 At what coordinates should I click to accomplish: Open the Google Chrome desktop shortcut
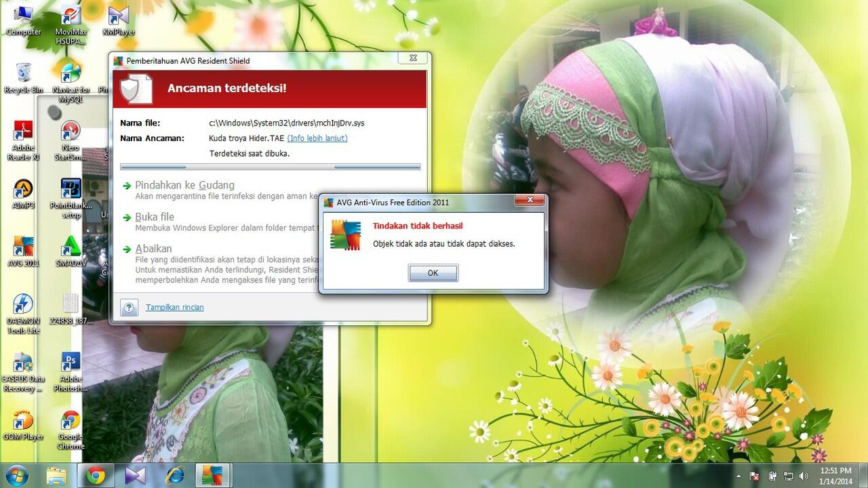click(71, 430)
